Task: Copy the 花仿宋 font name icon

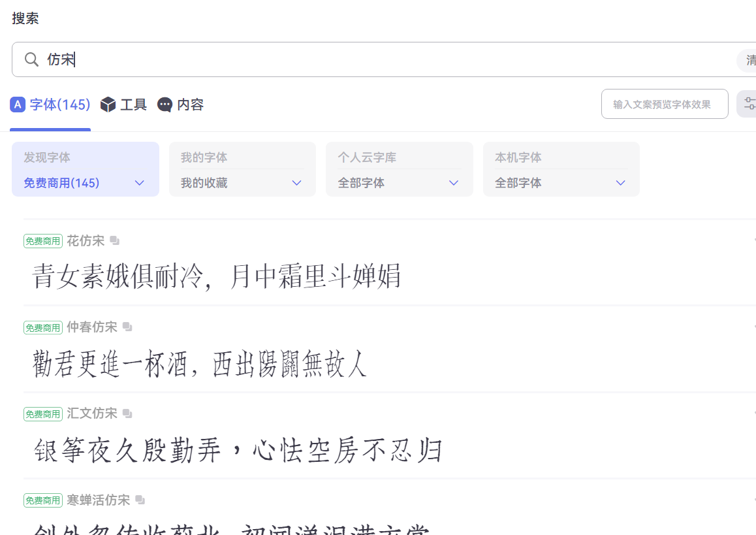Action: pyautogui.click(x=115, y=241)
